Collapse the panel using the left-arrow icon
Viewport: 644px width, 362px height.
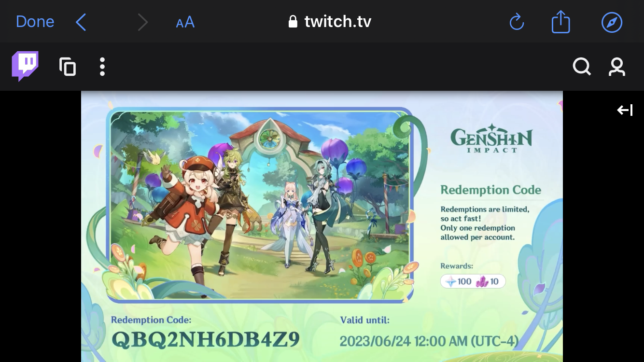click(x=625, y=110)
